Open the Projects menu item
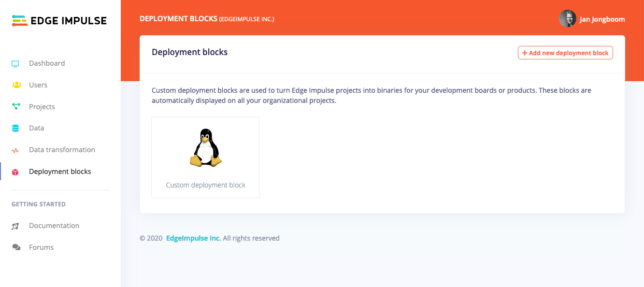This screenshot has height=287, width=644. (42, 107)
